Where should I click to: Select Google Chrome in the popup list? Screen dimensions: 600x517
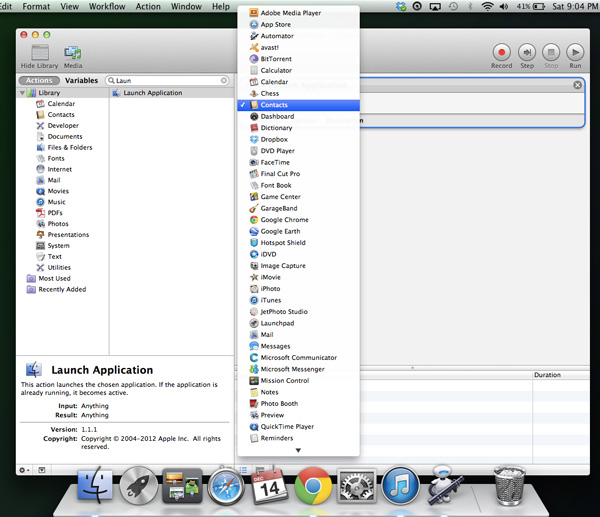[x=298, y=220]
